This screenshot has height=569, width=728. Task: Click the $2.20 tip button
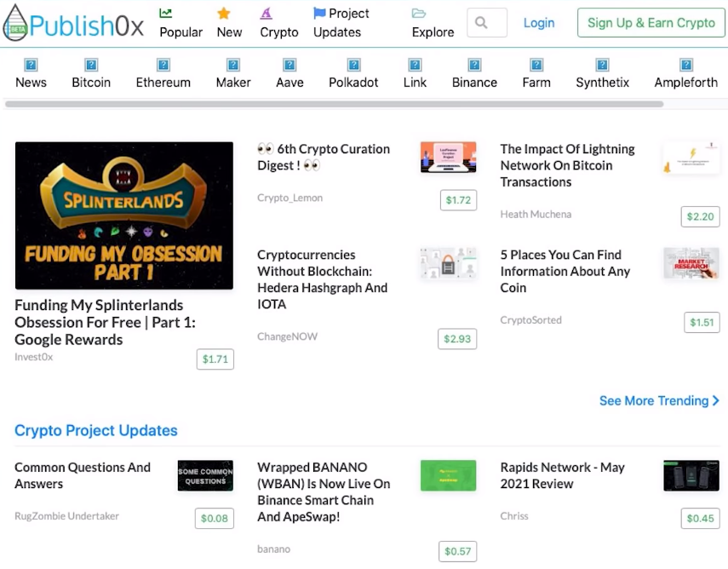(x=700, y=216)
